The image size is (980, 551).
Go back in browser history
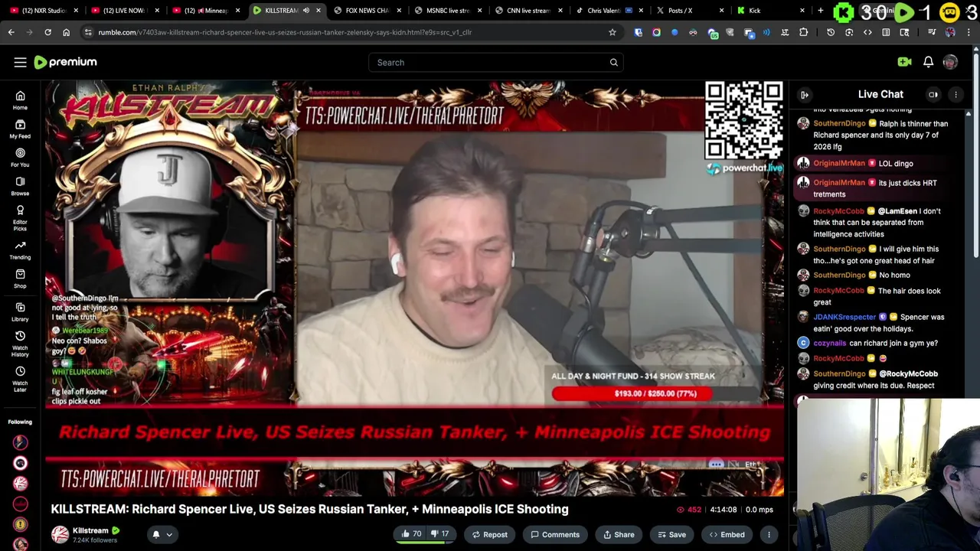click(x=11, y=32)
